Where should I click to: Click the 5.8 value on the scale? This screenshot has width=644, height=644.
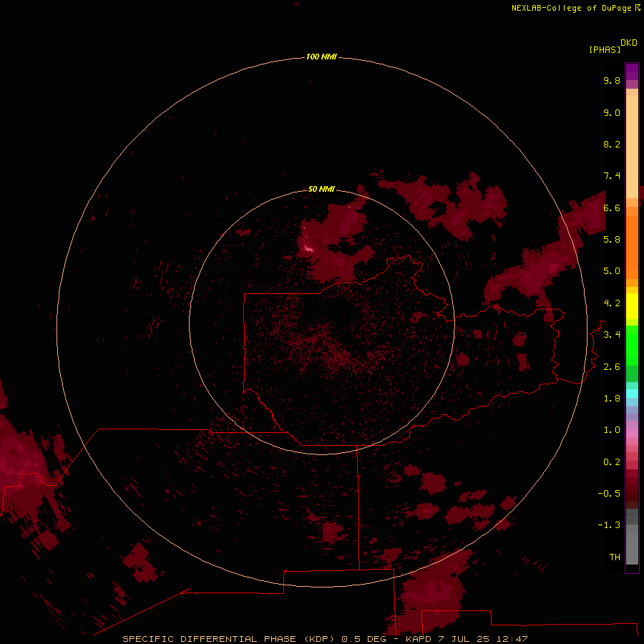pyautogui.click(x=612, y=240)
